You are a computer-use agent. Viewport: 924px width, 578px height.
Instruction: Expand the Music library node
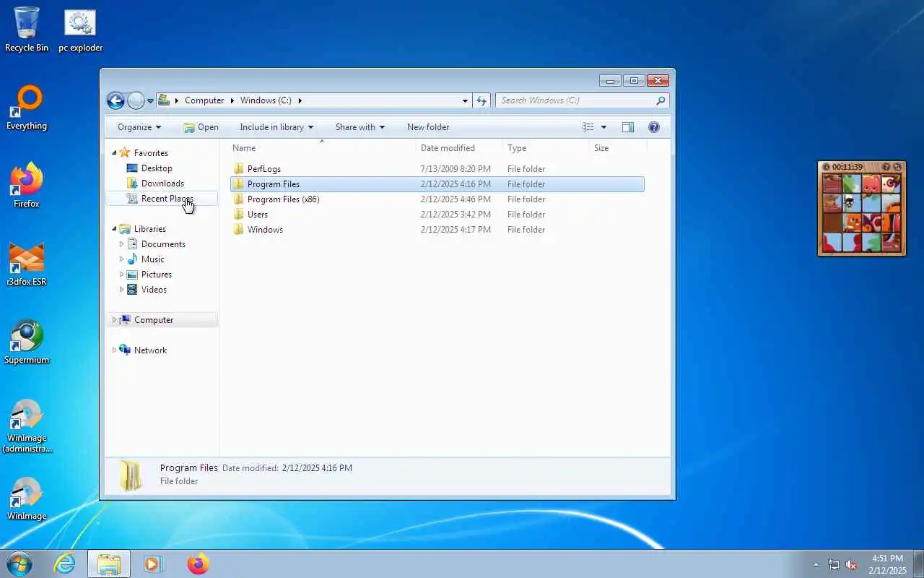pos(121,259)
